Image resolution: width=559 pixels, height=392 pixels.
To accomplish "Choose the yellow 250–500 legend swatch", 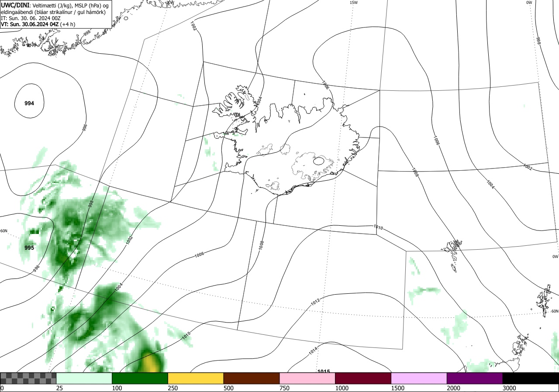I will point(196,378).
